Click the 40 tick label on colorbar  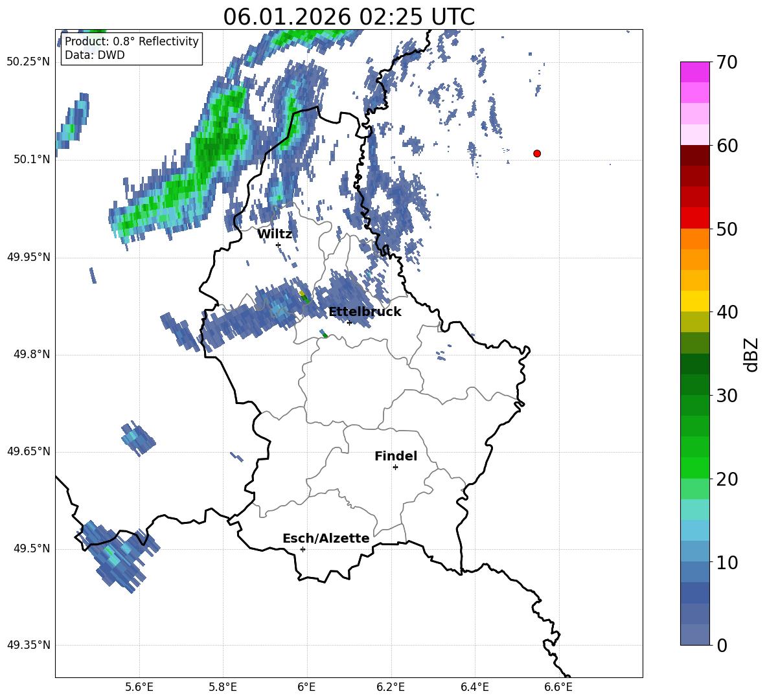click(x=727, y=312)
